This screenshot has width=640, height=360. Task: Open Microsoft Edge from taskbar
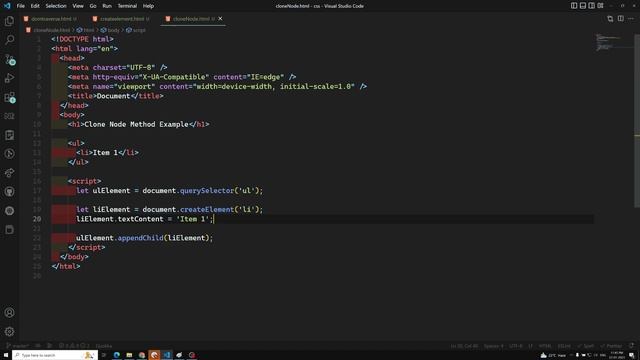click(117, 355)
